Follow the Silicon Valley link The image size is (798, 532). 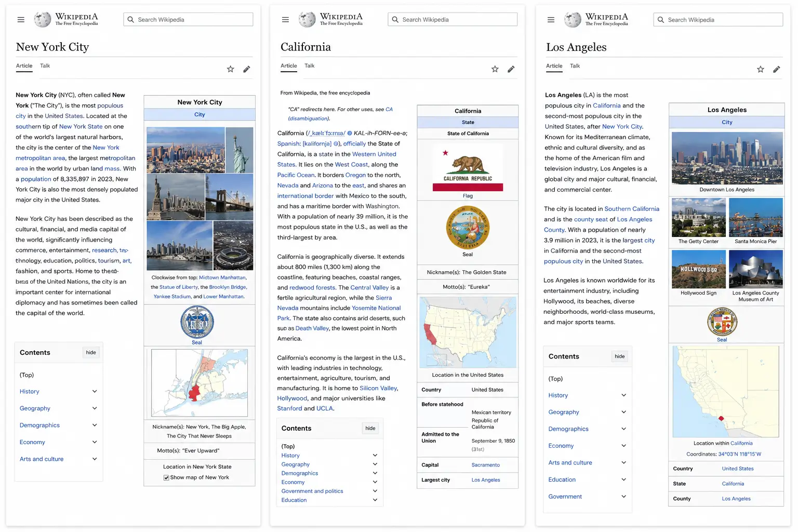(x=379, y=388)
